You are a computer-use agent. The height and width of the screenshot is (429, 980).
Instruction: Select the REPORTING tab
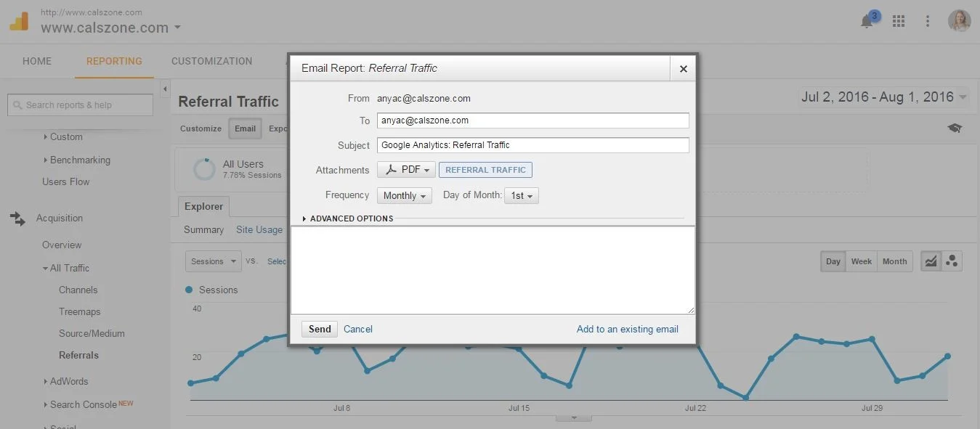(x=114, y=61)
